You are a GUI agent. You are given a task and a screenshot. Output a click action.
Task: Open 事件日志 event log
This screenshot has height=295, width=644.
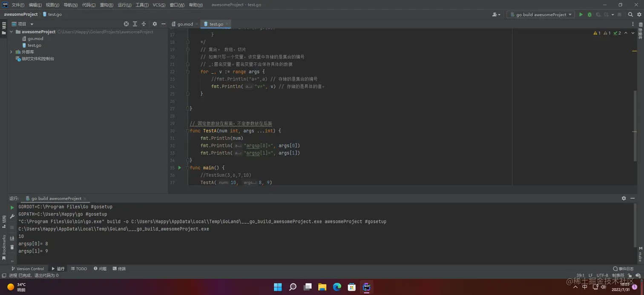(624, 269)
